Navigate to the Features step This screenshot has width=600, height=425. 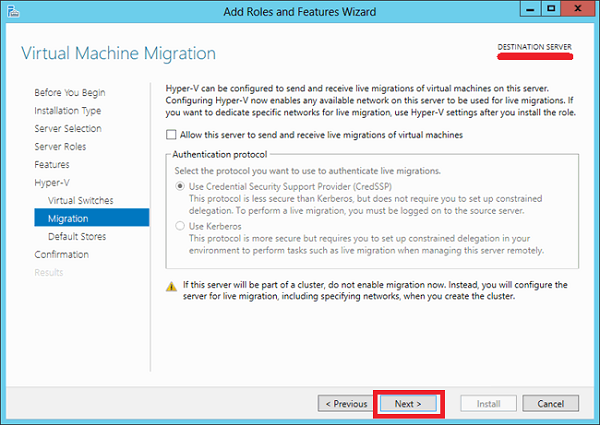coord(52,164)
